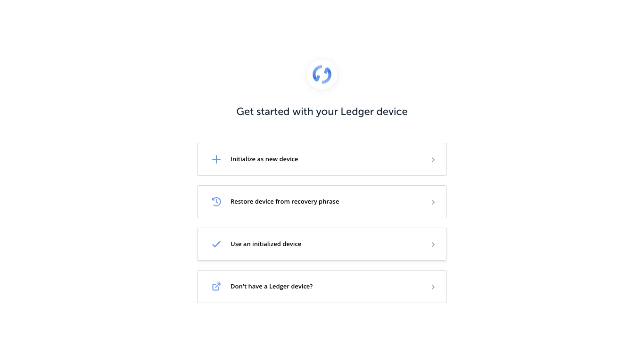Click the arrow beside Don't have a Ledger device
The image size is (644, 362).
tap(433, 287)
